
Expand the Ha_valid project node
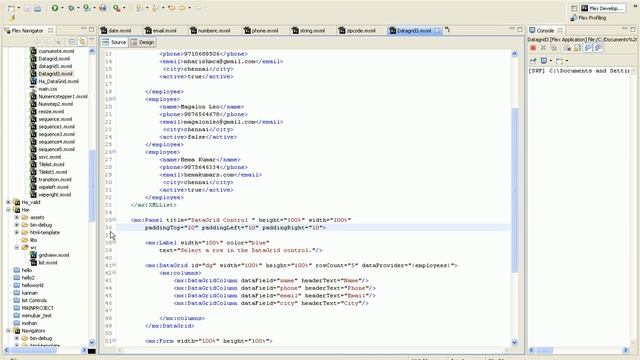coord(8,202)
